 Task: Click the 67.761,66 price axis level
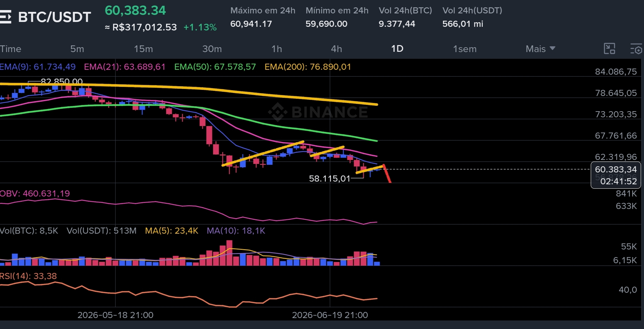tap(616, 136)
